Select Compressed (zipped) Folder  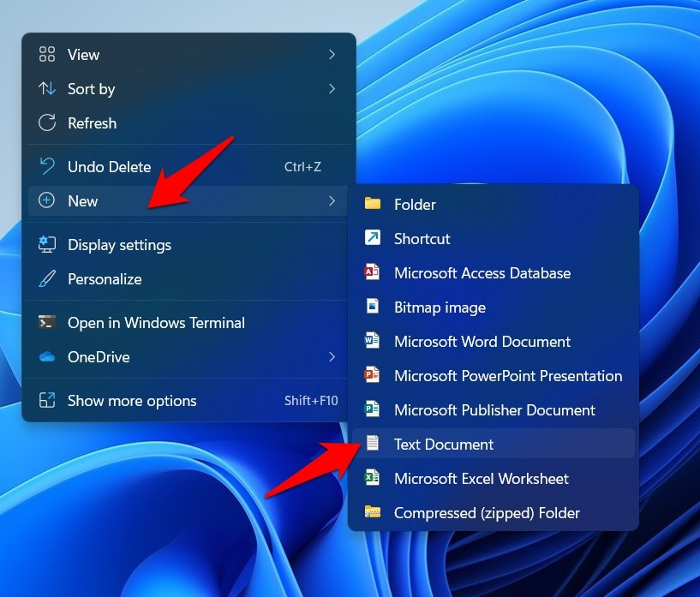click(494, 512)
